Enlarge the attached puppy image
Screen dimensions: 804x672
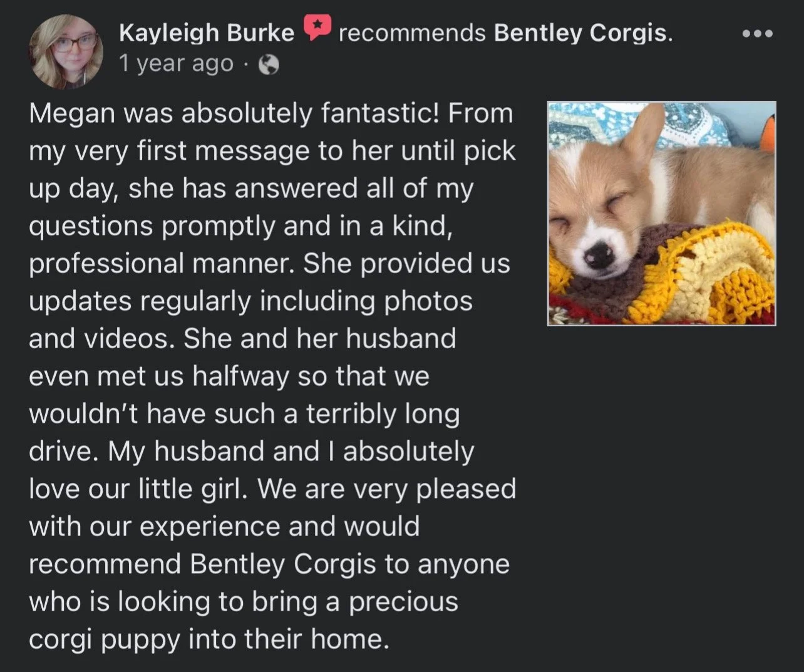pos(661,213)
